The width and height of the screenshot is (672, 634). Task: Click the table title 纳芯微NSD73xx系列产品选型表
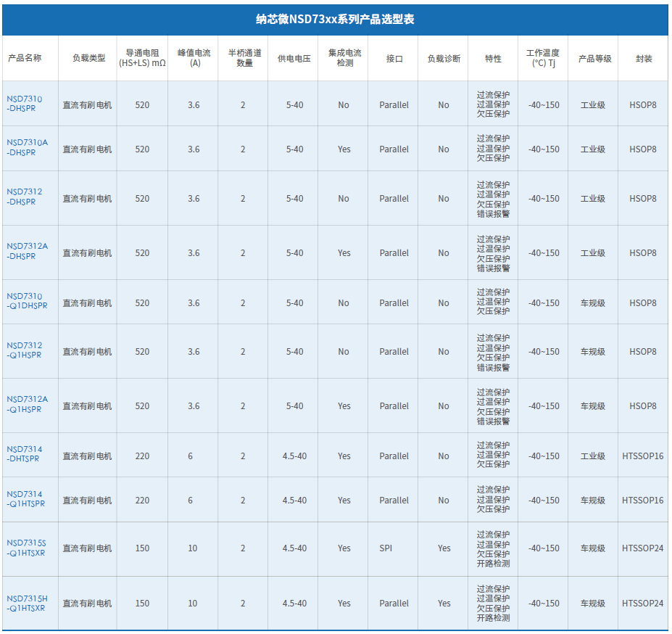pyautogui.click(x=335, y=20)
